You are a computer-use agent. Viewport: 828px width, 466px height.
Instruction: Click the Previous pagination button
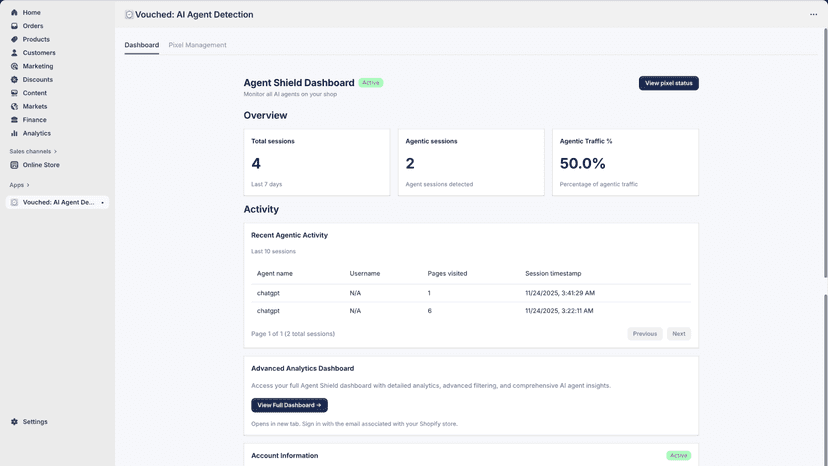(x=645, y=334)
